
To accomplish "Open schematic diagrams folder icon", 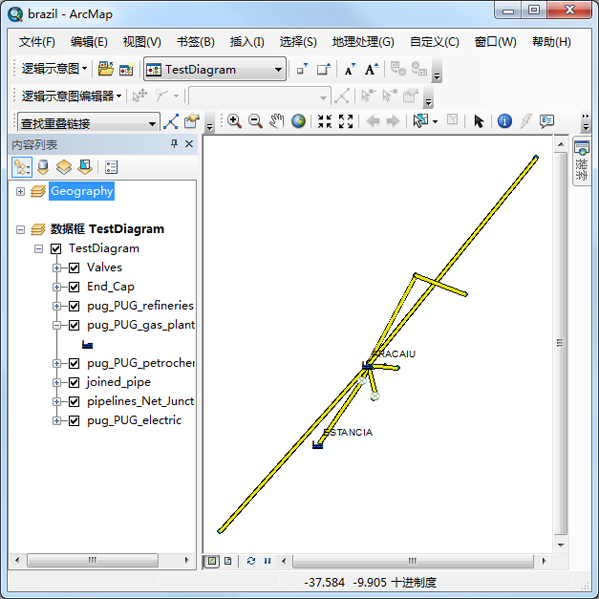I will 105,69.
